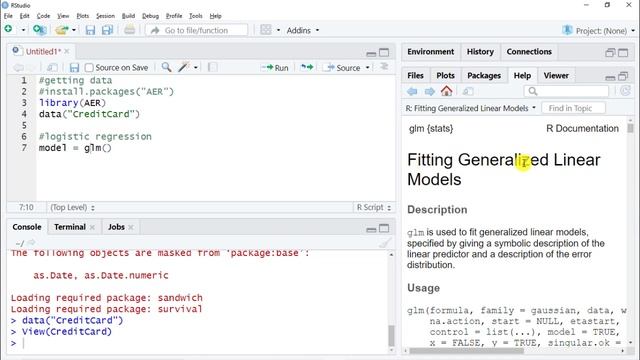640x360 pixels.
Task: Click the Compile Report notebook icon
Action: [213, 67]
